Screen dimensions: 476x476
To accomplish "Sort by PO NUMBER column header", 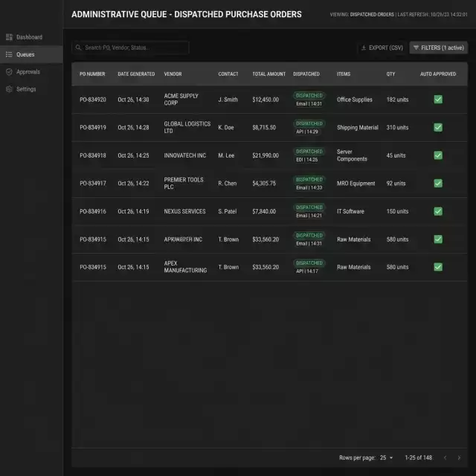I will tap(92, 74).
